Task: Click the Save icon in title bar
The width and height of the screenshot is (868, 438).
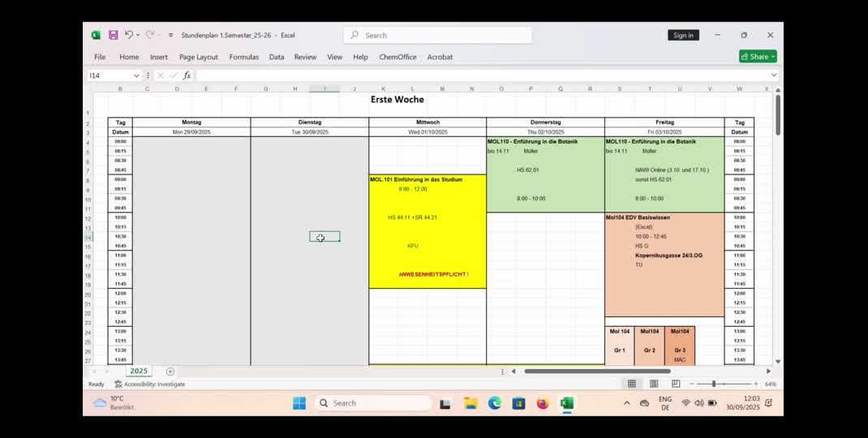Action: coord(114,35)
